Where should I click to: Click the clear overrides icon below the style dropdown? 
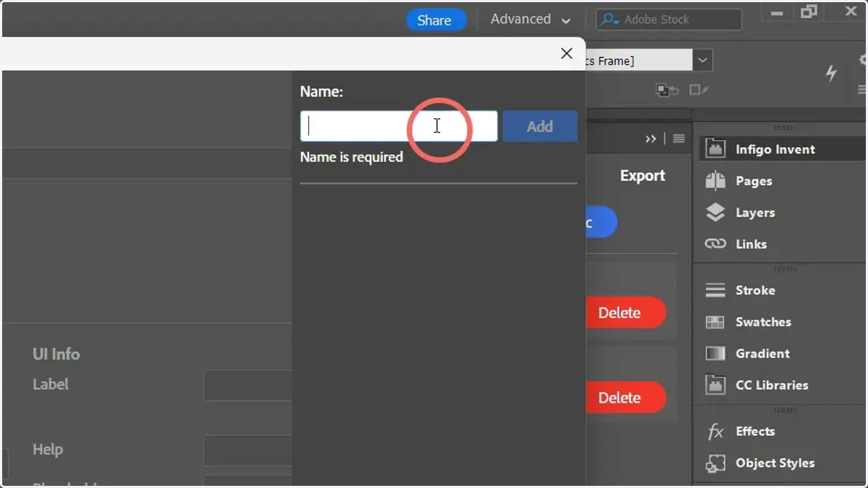click(x=667, y=90)
